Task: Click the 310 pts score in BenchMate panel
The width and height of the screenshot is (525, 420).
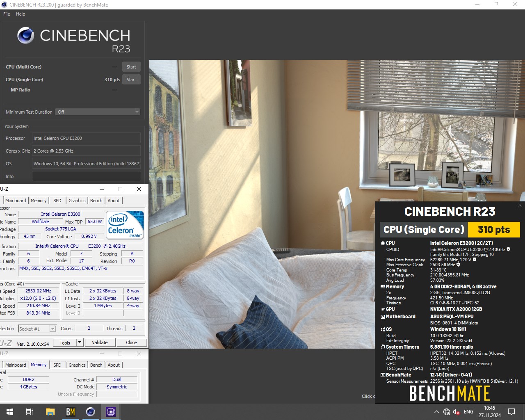Action: point(494,230)
